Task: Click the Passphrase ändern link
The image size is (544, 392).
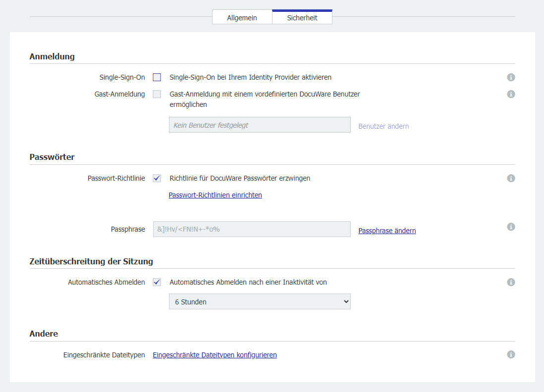Action: click(387, 231)
